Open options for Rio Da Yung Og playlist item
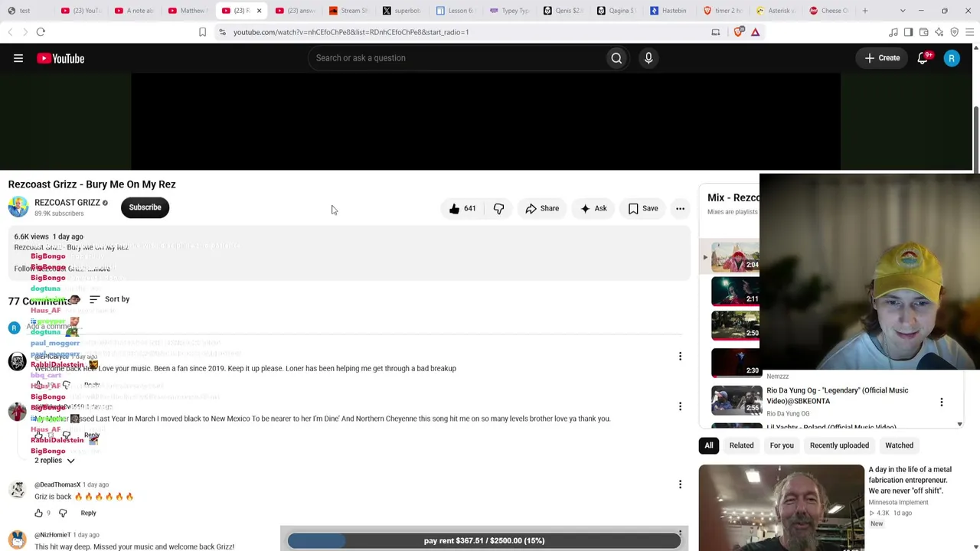 click(942, 402)
